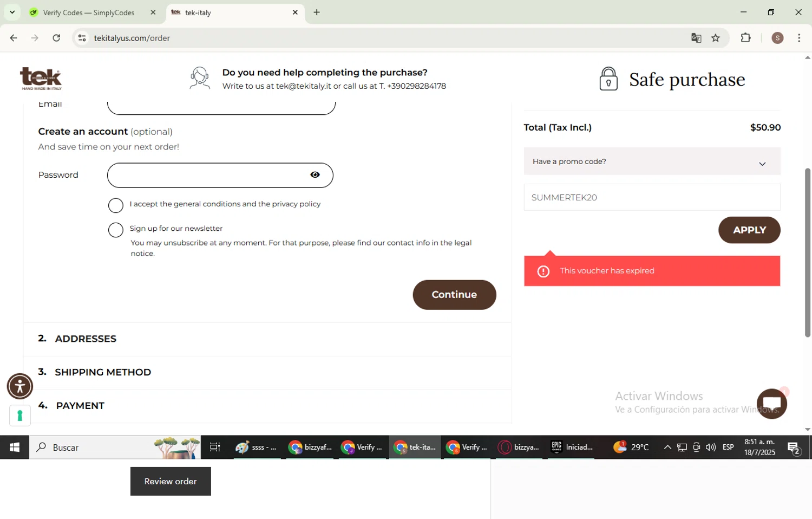Expand the 4. PAYMENT section
The image size is (812, 519).
tap(267, 406)
